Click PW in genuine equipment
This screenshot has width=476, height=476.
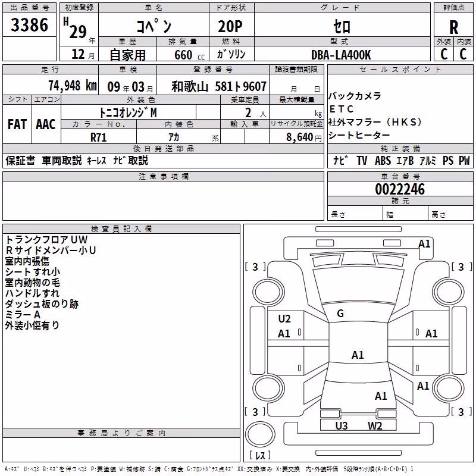[x=464, y=161]
